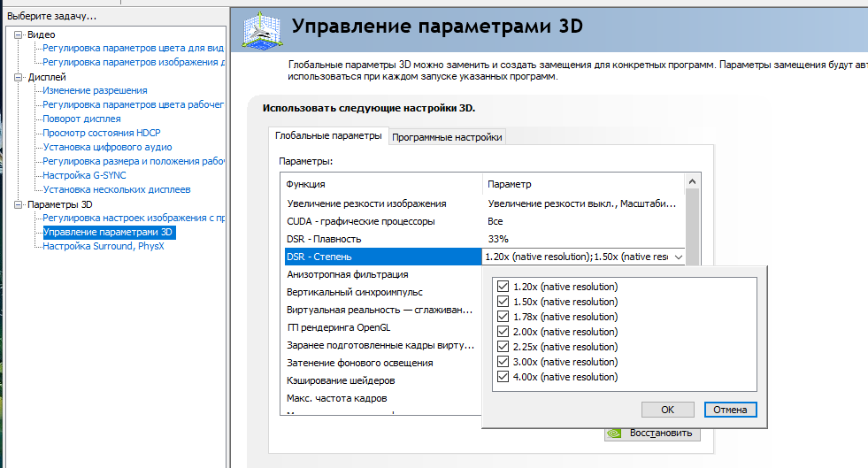Uncheck the 1.50x (native resolution) checkbox
Screen dimensions: 868x468
pyautogui.click(x=503, y=302)
